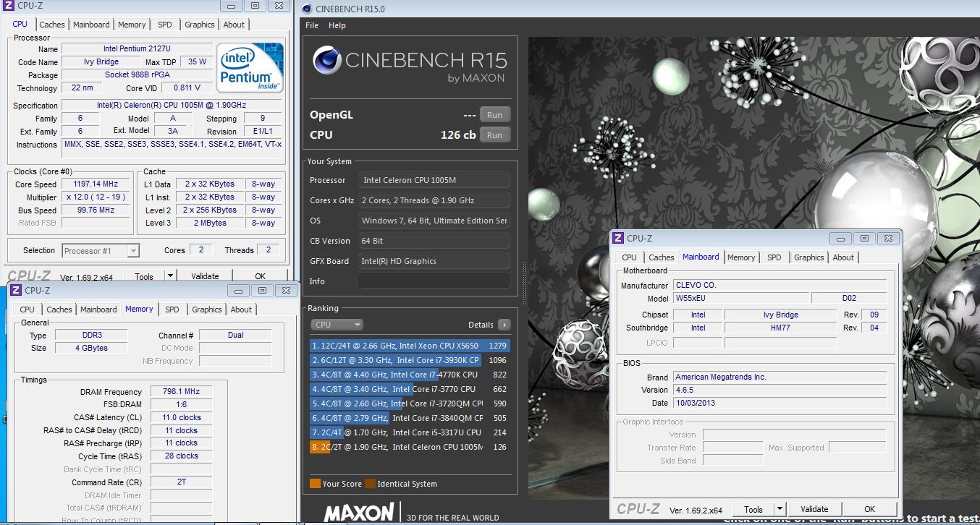Image resolution: width=980 pixels, height=525 pixels.
Task: Open the File menu in Cinebench
Action: tap(312, 25)
